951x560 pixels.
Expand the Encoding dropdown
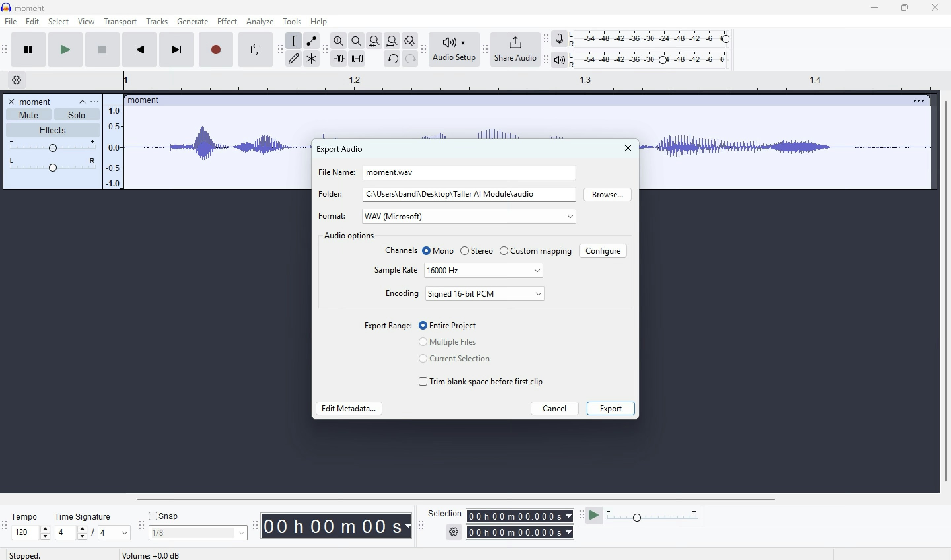[x=484, y=294]
